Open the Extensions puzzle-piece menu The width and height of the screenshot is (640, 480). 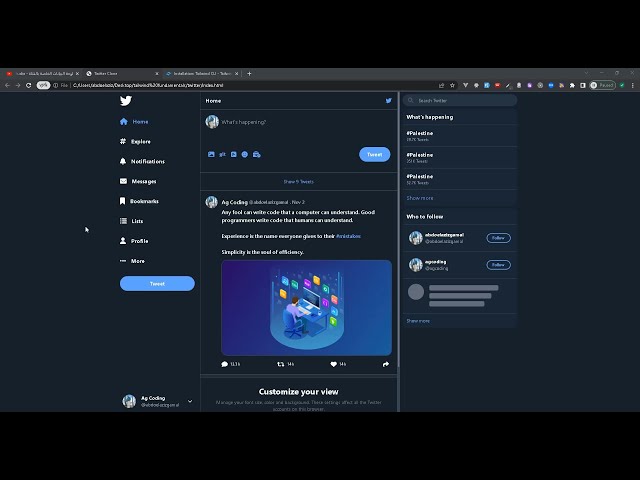pyautogui.click(x=572, y=85)
